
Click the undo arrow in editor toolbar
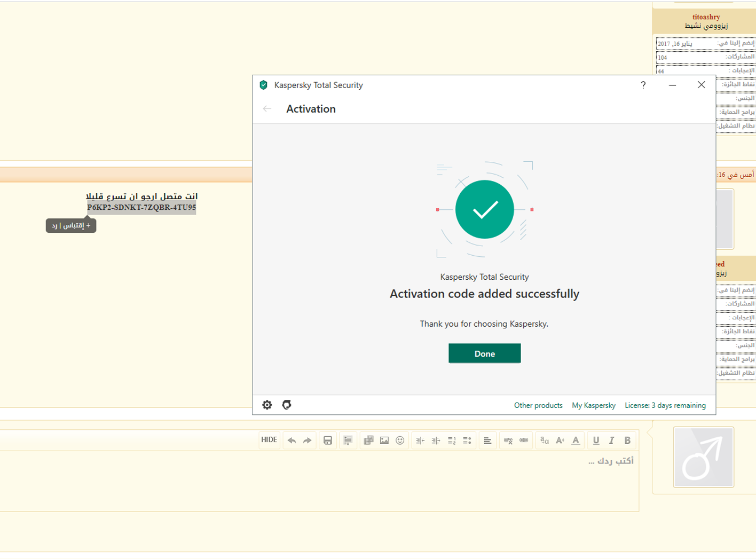click(x=292, y=440)
